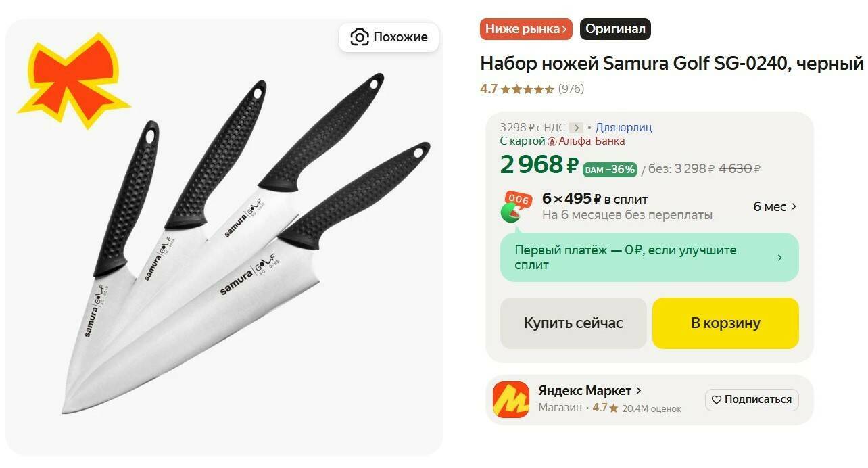Open the first payment 0₽ split banner
868x468 pixels.
click(x=649, y=258)
